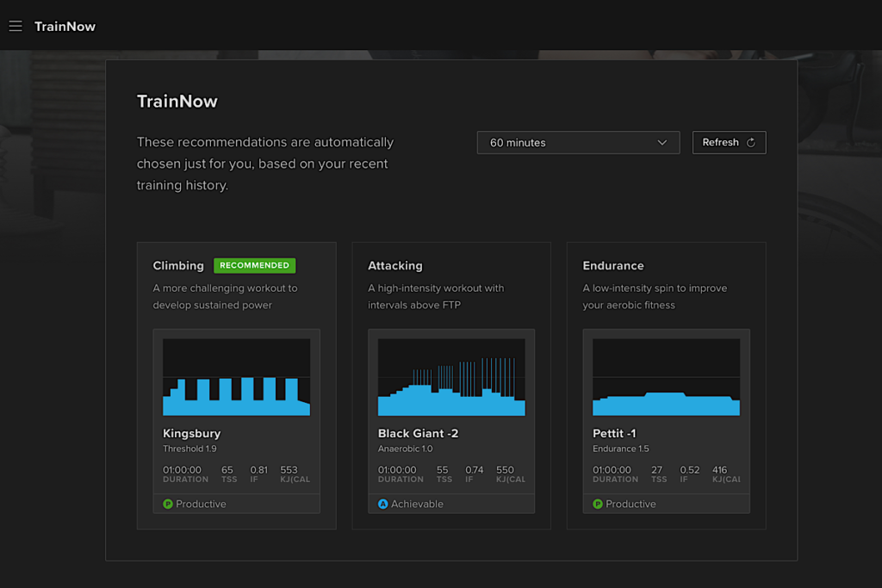This screenshot has height=588, width=882.
Task: Click the green RECOMMENDED badge
Action: click(x=254, y=266)
